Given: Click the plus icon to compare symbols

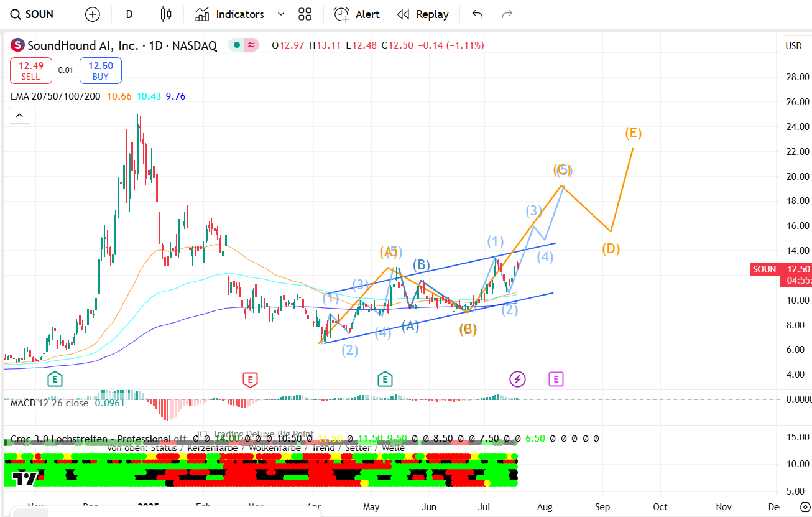Looking at the screenshot, I should pos(93,14).
